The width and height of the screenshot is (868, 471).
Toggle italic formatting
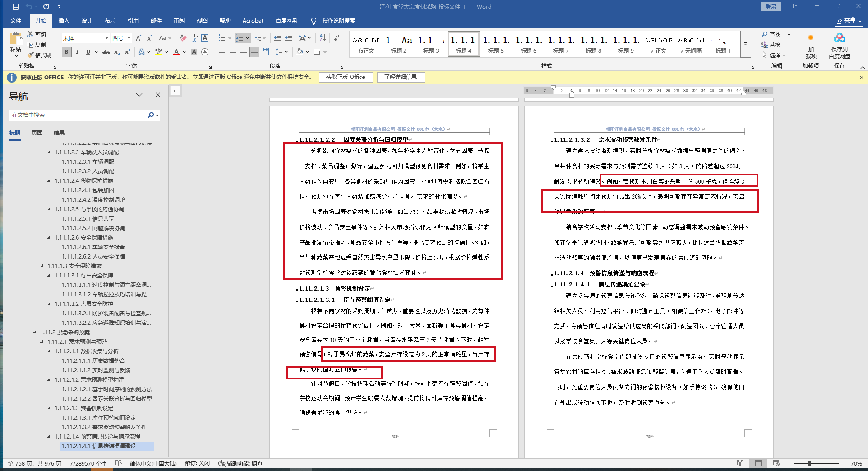click(x=77, y=52)
